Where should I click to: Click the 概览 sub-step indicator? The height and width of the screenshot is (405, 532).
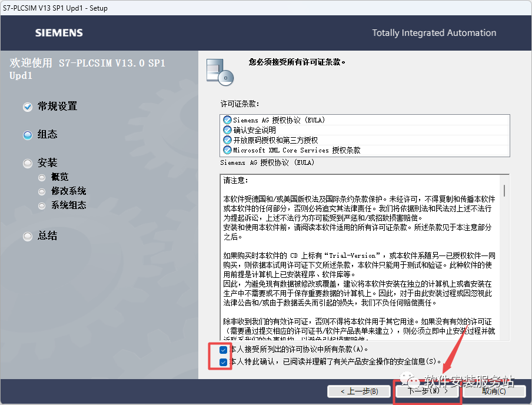point(42,178)
